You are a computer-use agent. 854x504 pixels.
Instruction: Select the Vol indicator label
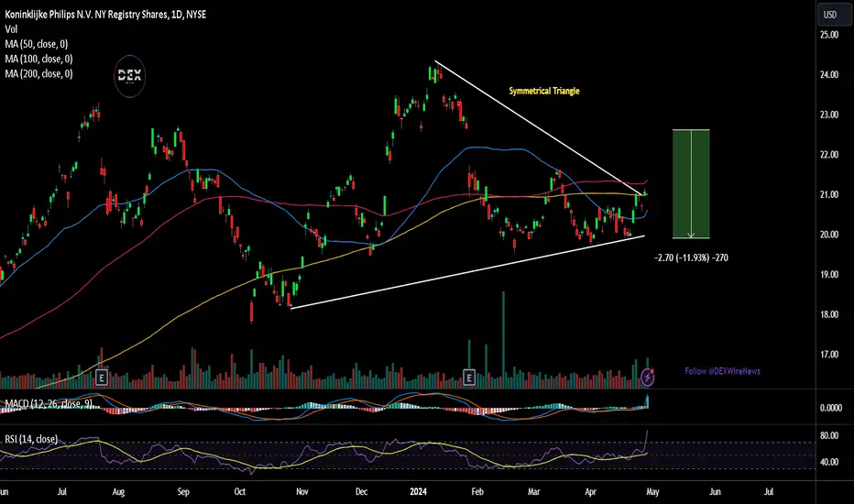coord(11,29)
